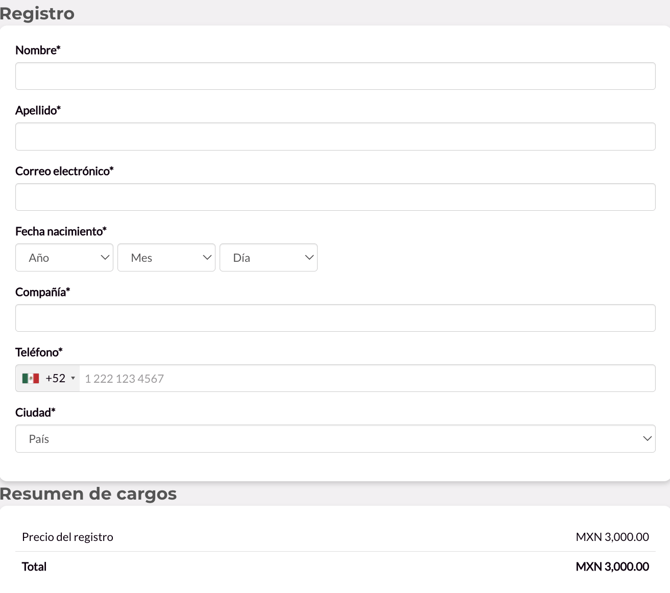The image size is (670, 593).
Task: Open the País country dropdown
Action: pyautogui.click(x=335, y=439)
